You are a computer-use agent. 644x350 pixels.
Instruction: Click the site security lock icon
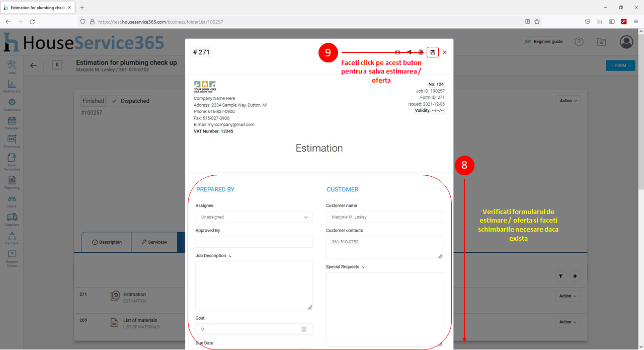click(92, 22)
